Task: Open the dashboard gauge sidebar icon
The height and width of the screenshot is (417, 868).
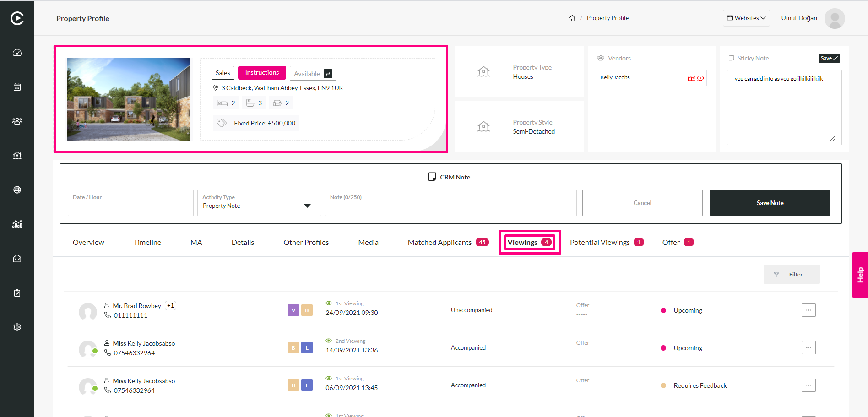Action: (17, 53)
